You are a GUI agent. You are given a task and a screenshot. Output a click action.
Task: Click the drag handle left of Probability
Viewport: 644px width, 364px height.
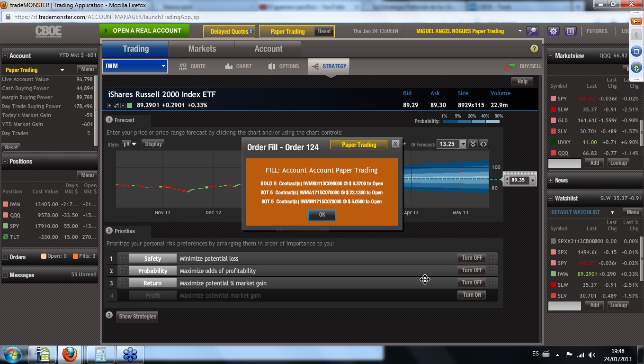[123, 271]
